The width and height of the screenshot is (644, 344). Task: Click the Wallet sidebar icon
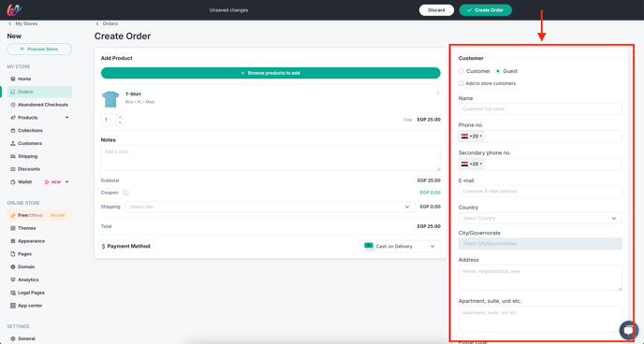[13, 182]
